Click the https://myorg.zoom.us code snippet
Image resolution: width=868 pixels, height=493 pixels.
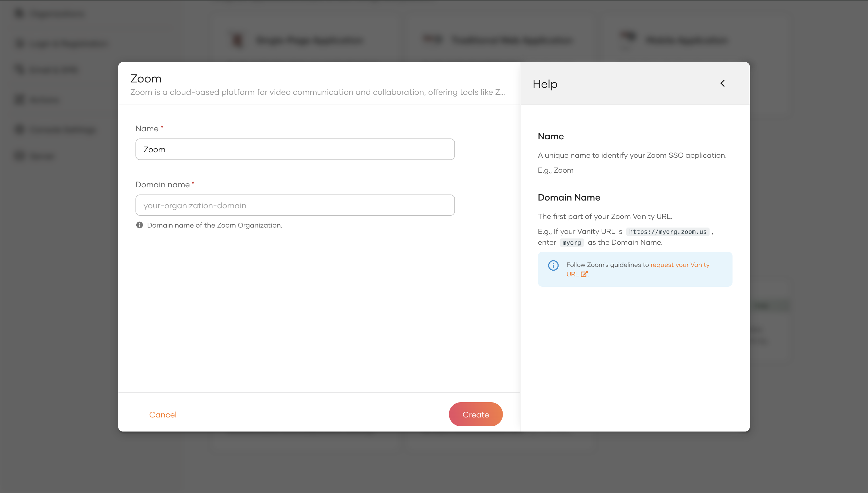click(668, 232)
